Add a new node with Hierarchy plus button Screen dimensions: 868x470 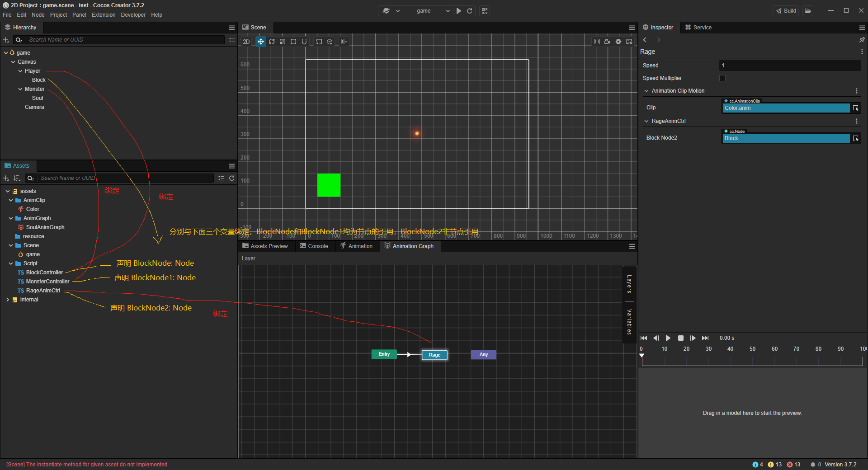[6, 40]
